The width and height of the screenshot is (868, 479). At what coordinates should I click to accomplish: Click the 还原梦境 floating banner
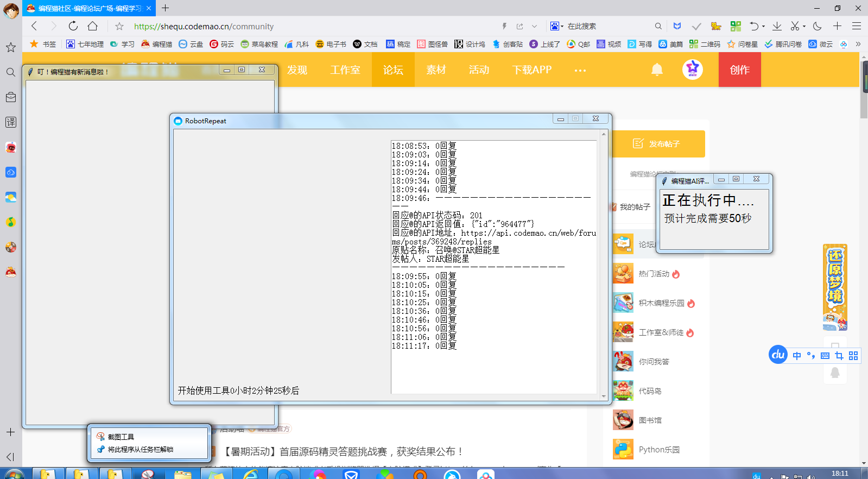(x=835, y=287)
